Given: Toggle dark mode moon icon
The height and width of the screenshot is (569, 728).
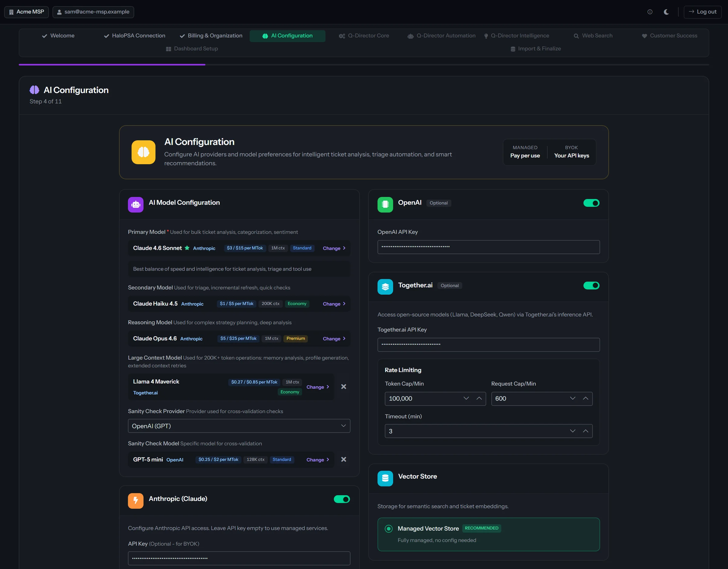Looking at the screenshot, I should tap(666, 12).
